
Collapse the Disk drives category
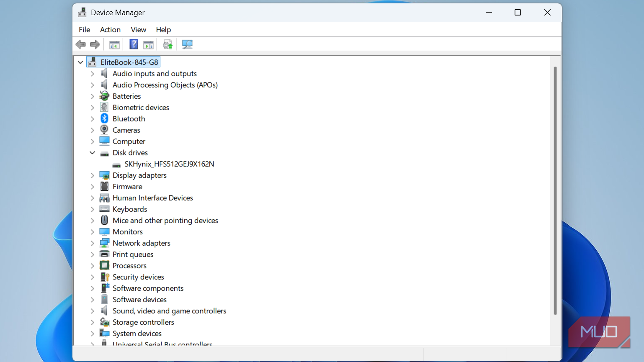[93, 153]
